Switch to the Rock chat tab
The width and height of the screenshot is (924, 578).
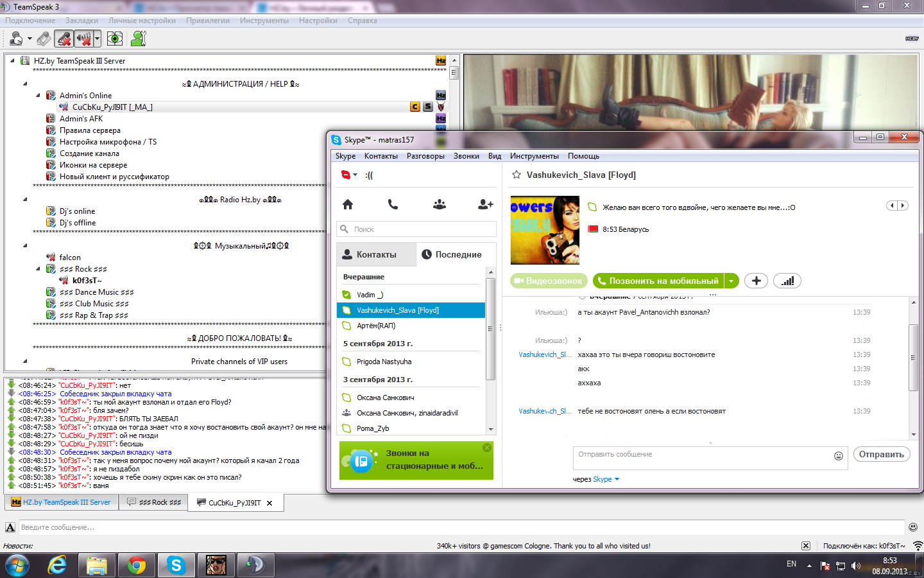(x=154, y=502)
